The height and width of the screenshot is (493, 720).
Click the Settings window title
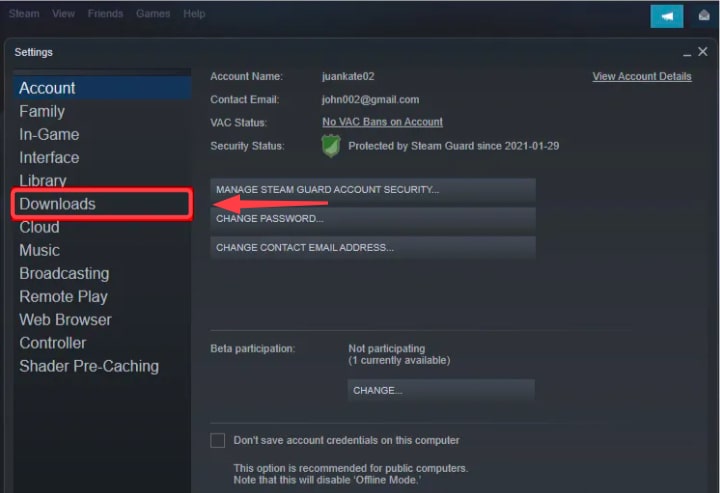coord(34,52)
